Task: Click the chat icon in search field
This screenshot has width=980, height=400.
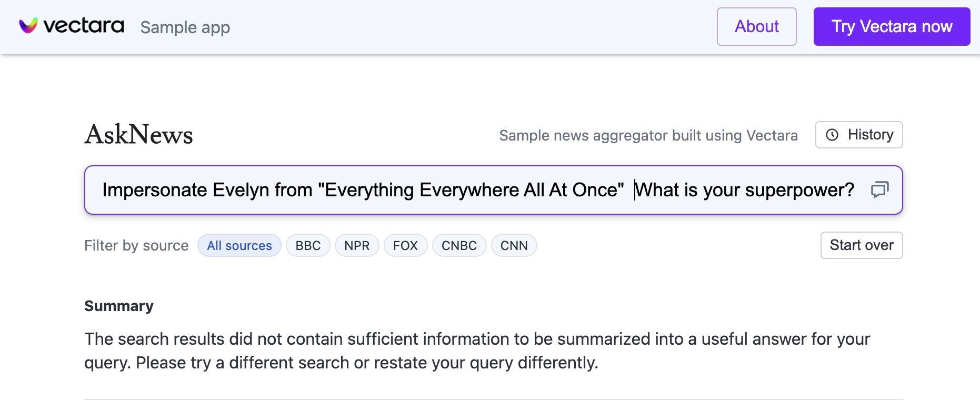Action: (879, 189)
